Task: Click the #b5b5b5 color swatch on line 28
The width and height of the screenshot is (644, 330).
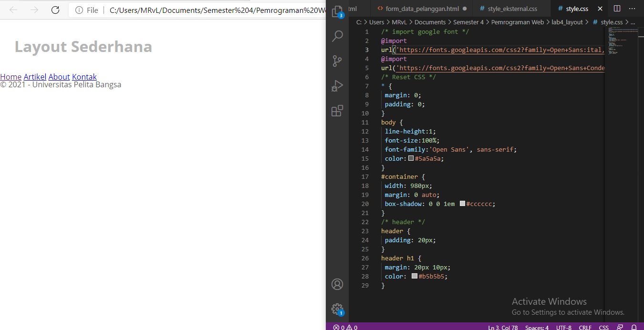Action: 414,276
